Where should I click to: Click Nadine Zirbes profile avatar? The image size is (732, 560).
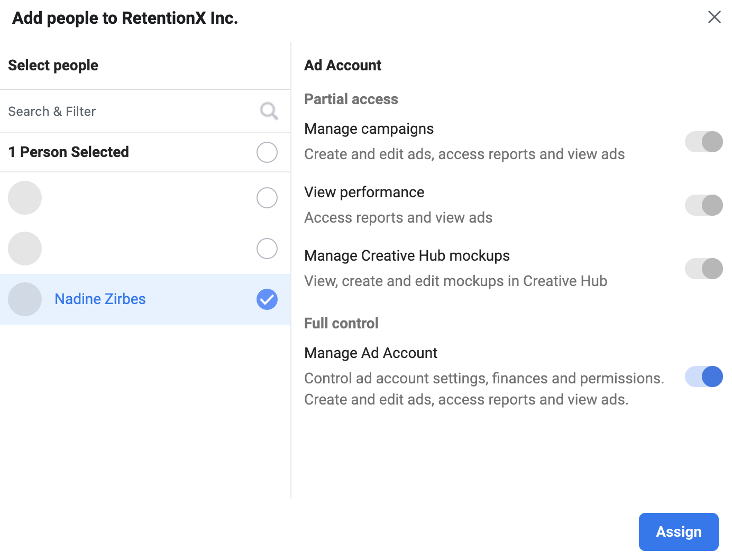point(25,299)
